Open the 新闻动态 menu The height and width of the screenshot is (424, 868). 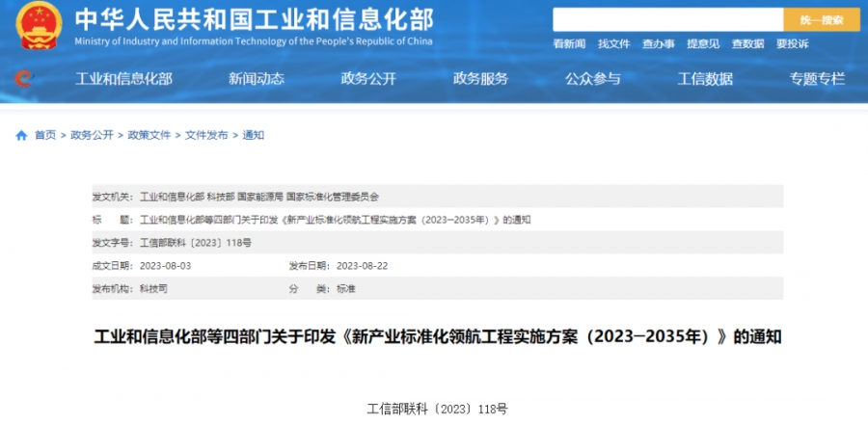(257, 79)
